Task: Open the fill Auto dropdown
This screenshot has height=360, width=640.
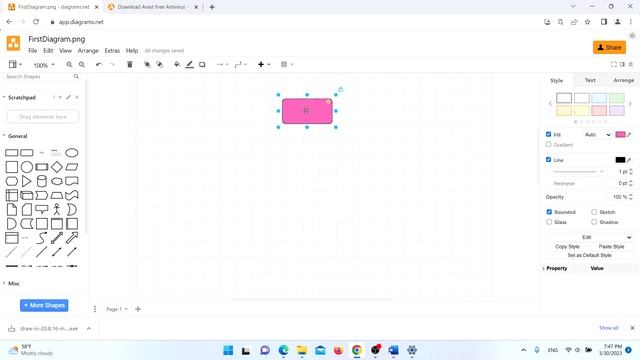Action: pyautogui.click(x=598, y=135)
